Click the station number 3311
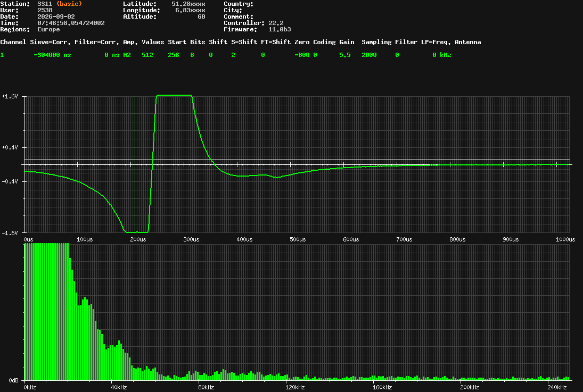This screenshot has width=583, height=392. pos(45,4)
